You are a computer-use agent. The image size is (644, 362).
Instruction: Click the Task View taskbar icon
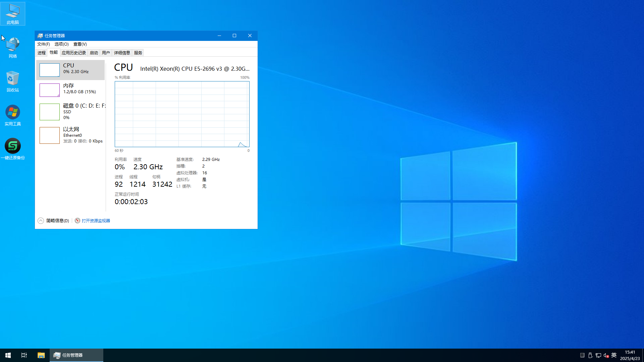click(x=24, y=355)
